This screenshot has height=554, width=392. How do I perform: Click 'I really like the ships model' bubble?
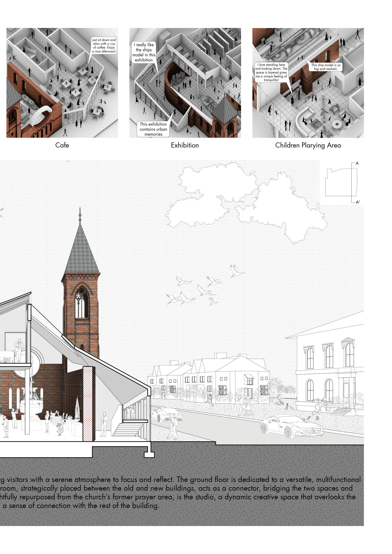[144, 52]
